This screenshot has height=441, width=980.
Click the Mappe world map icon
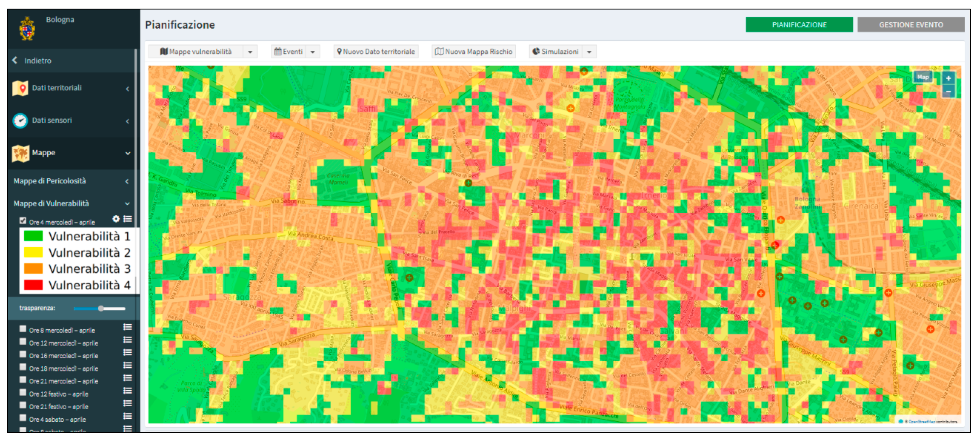click(x=20, y=153)
